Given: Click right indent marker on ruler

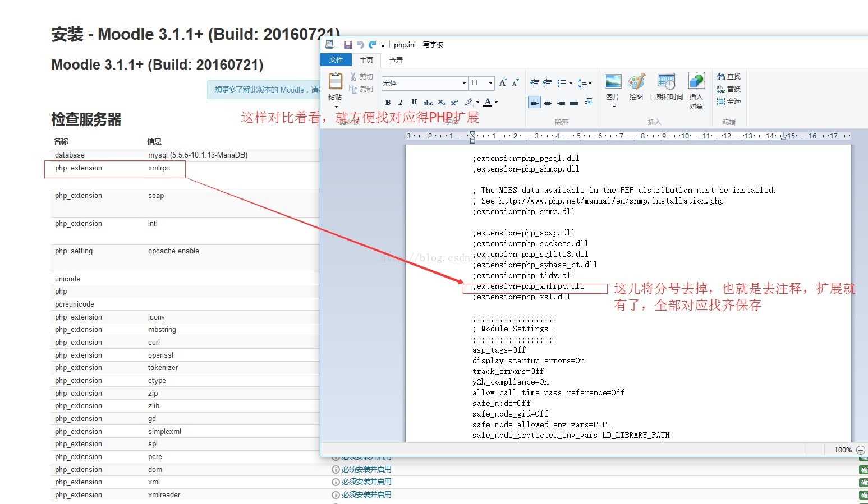Looking at the screenshot, I should click(x=783, y=137).
